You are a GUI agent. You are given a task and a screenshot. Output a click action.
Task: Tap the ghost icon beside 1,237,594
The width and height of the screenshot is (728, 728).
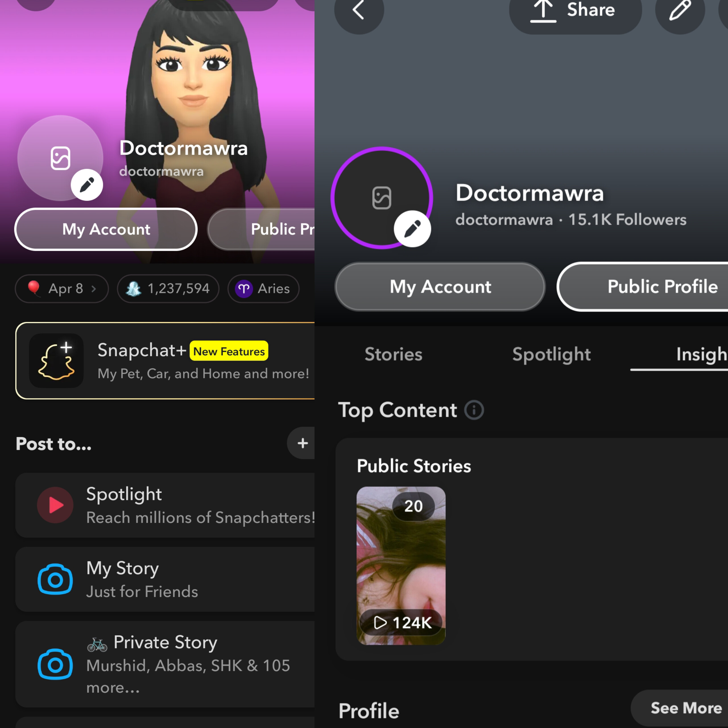click(x=133, y=289)
